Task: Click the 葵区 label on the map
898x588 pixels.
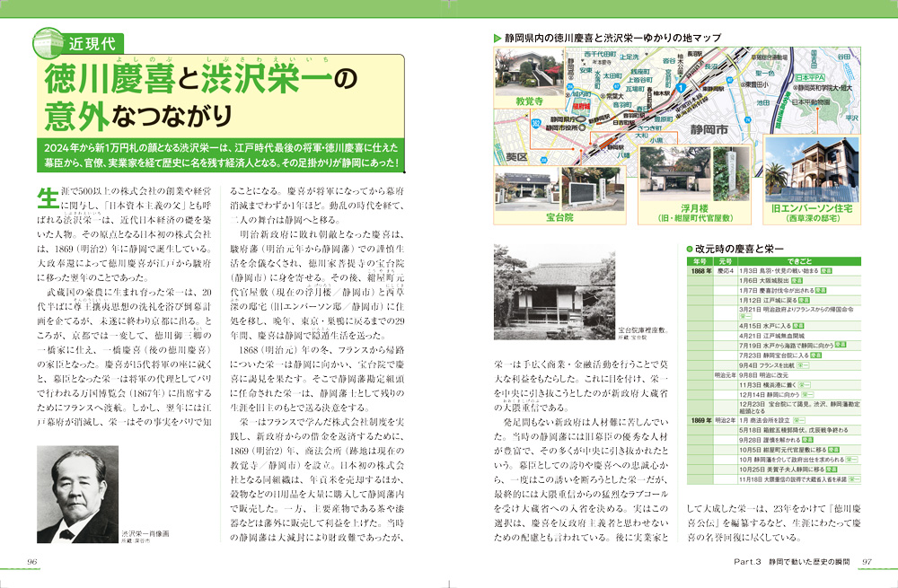Action: pyautogui.click(x=516, y=157)
